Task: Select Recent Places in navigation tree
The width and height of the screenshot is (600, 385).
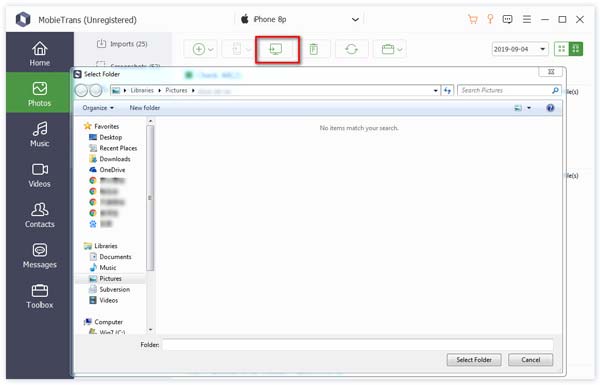Action: point(113,148)
